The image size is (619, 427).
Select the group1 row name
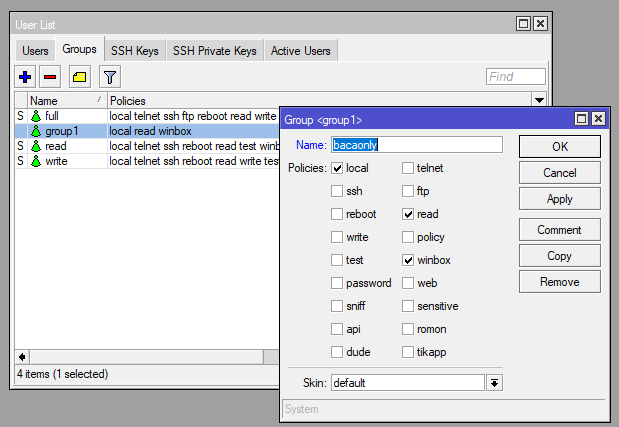point(62,131)
